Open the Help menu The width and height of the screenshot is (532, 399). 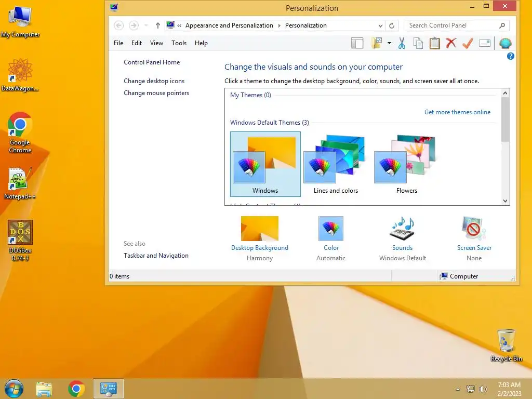(201, 43)
